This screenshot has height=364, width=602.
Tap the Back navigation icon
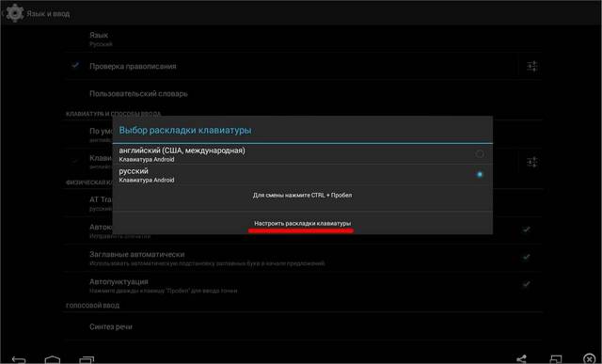(19, 360)
